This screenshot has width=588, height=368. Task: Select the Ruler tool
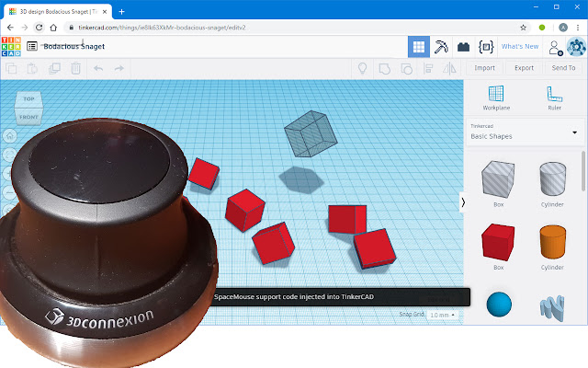pos(554,98)
